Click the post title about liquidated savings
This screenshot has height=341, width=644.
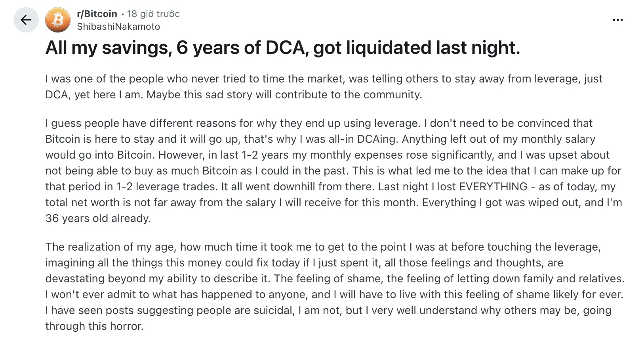coord(282,48)
